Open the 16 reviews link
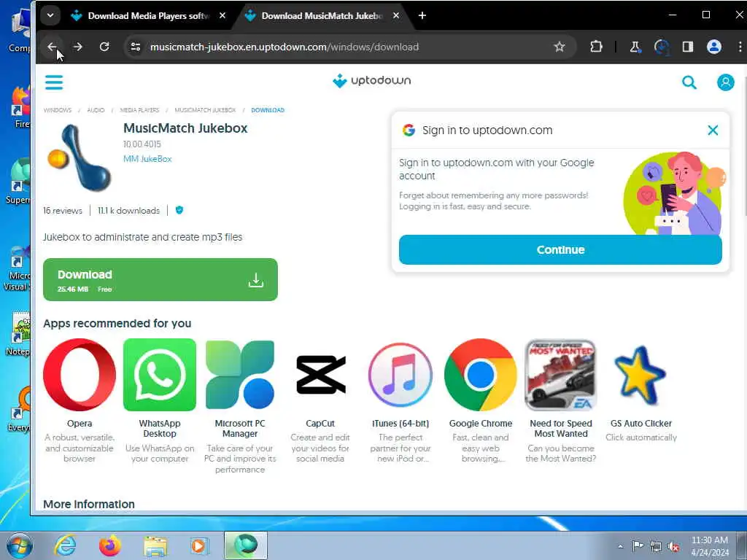 (63, 211)
